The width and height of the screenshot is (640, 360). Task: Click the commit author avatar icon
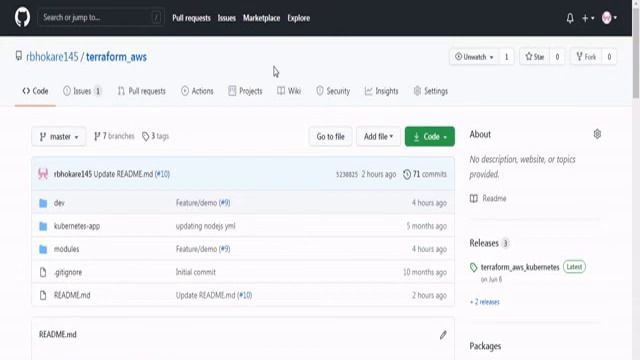(x=43, y=174)
